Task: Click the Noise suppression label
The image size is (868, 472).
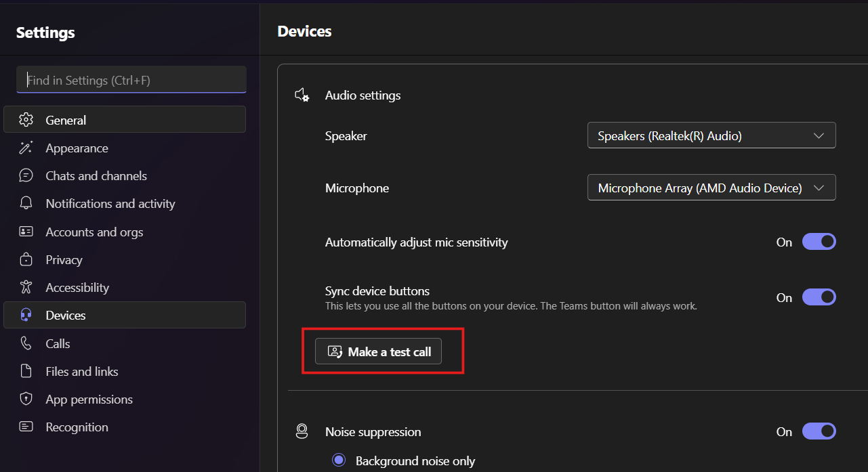Action: [373, 431]
